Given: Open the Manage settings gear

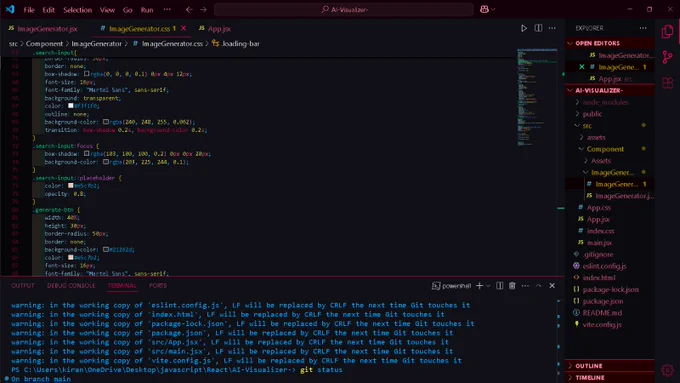Looking at the screenshot, I should tap(667, 370).
